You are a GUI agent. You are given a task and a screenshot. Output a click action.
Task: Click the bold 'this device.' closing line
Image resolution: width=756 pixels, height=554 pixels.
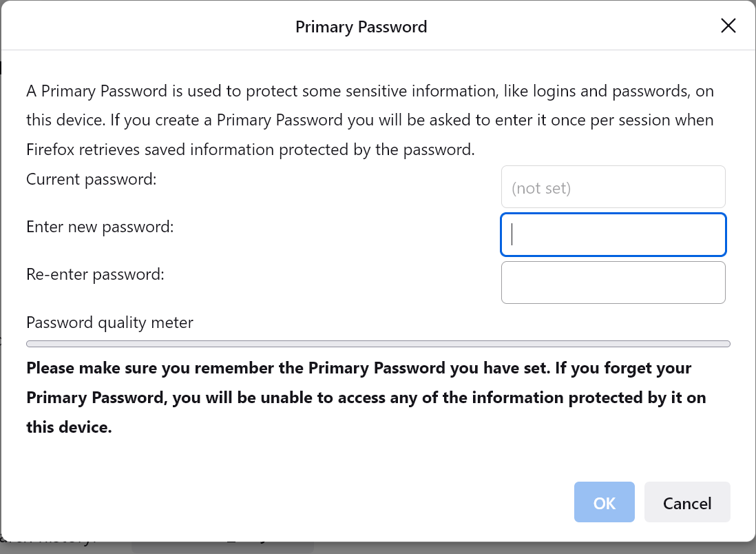(x=69, y=427)
